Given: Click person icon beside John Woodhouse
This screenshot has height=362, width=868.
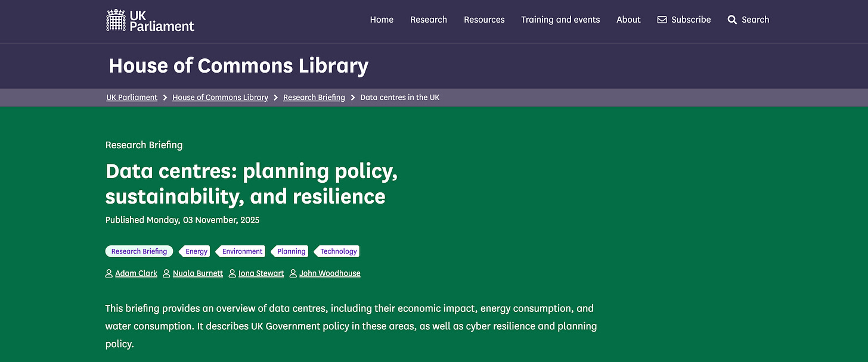Looking at the screenshot, I should [x=293, y=273].
